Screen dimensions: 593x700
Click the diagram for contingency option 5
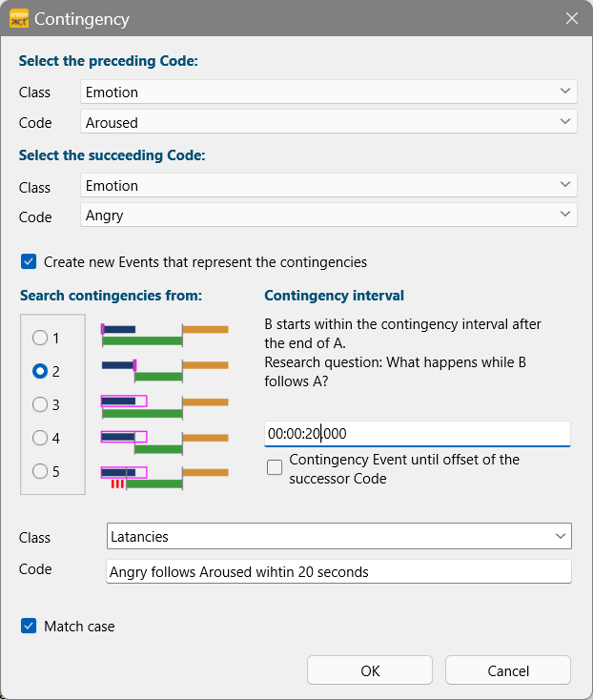[x=165, y=478]
